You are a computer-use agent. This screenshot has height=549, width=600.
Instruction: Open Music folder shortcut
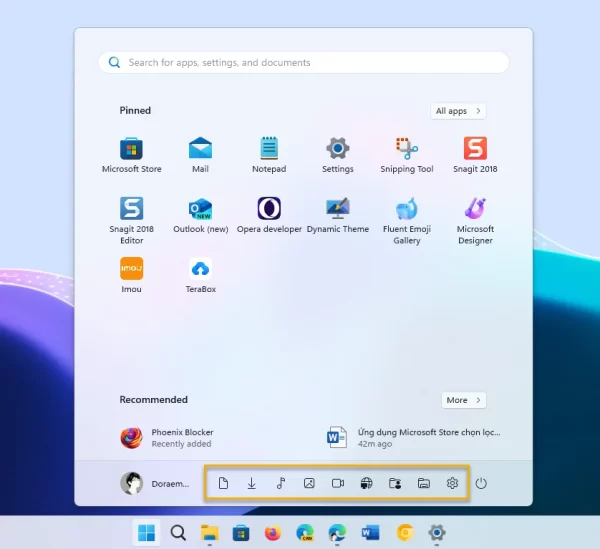tap(280, 483)
